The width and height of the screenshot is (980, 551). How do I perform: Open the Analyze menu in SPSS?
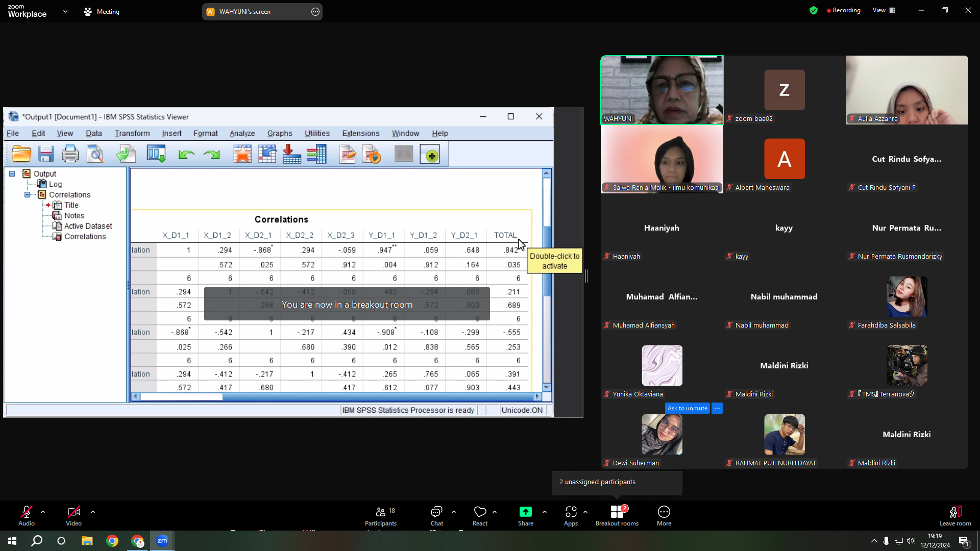[x=242, y=134]
